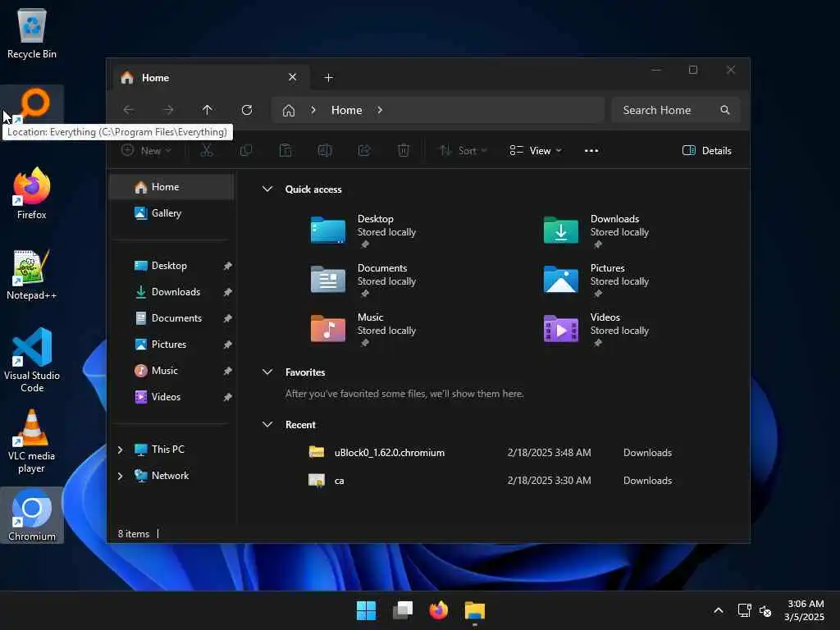
Task: Select VLC media player desktop shortcut
Action: [x=32, y=441]
